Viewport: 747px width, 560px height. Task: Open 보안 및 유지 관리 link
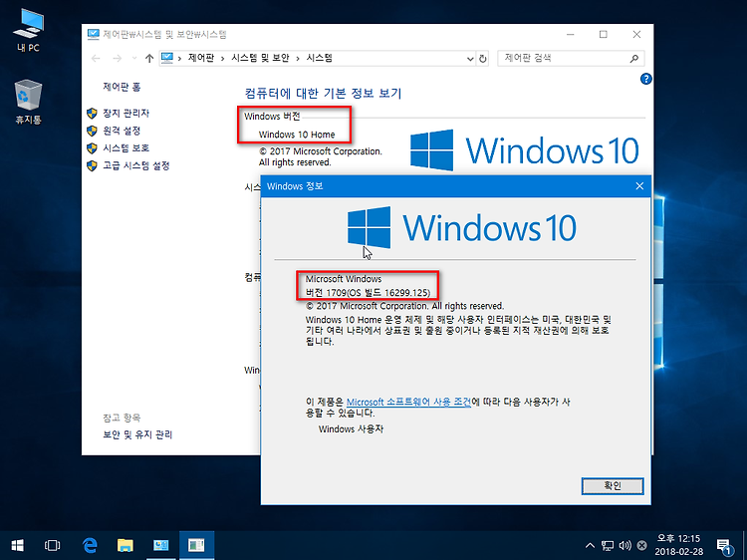pyautogui.click(x=137, y=434)
